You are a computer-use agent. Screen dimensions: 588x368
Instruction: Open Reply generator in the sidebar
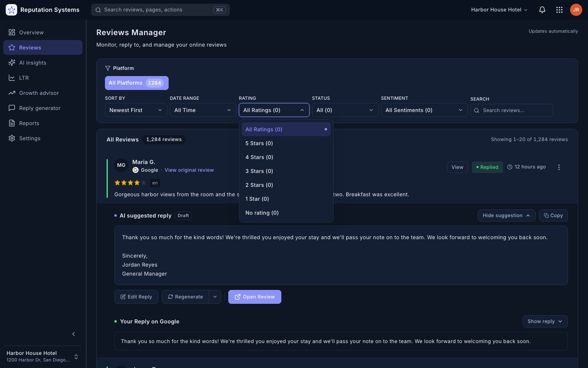click(43, 108)
